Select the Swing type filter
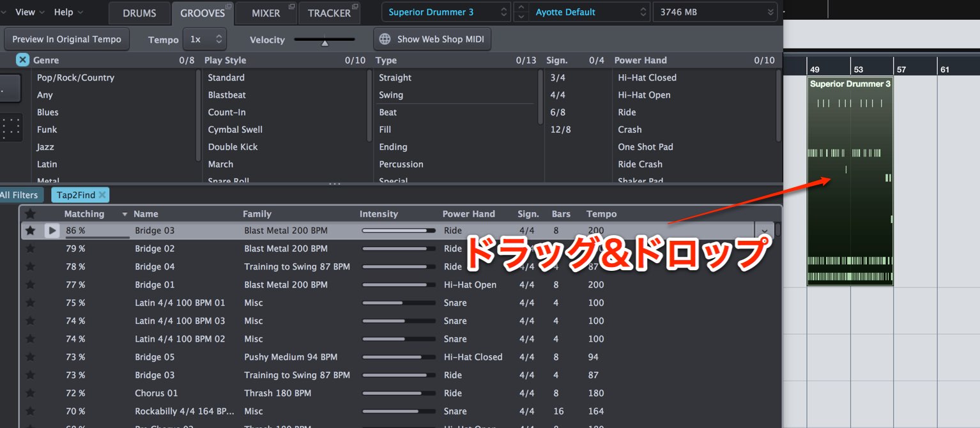This screenshot has width=980, height=428. click(391, 95)
